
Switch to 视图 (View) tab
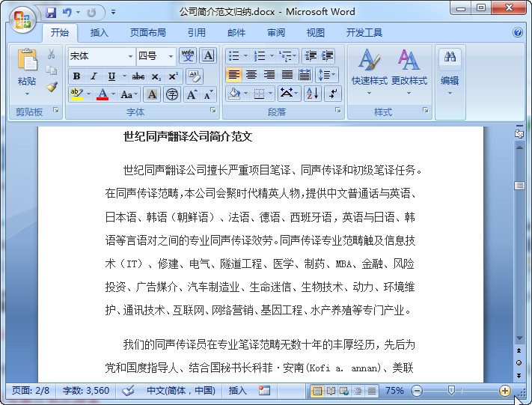click(316, 33)
